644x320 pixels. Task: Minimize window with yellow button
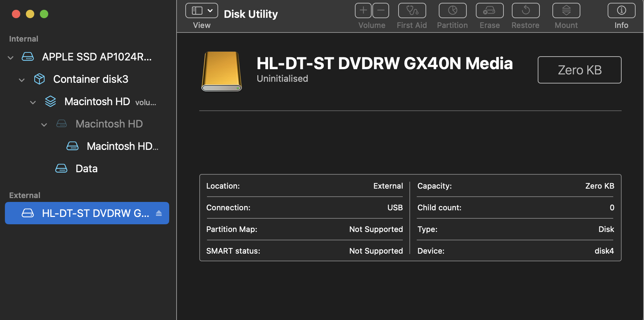click(x=30, y=14)
